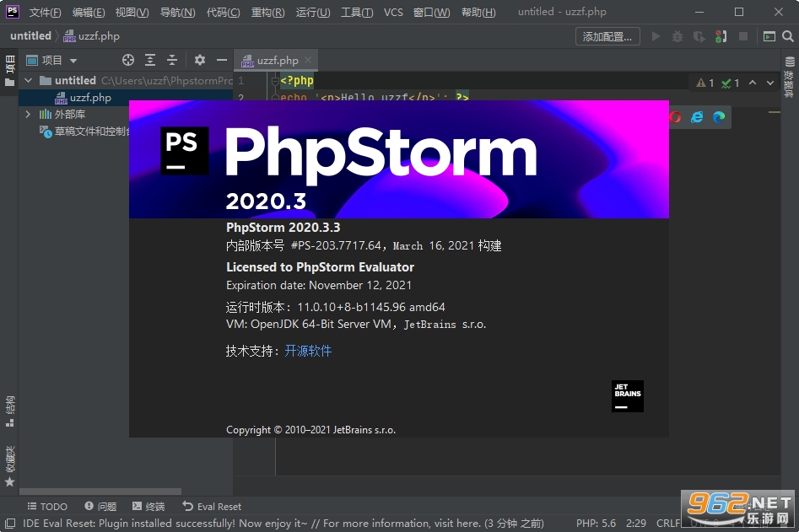Screen dimensions: 799x532
Task: Open the 视图(V) menu
Action: coord(132,12)
